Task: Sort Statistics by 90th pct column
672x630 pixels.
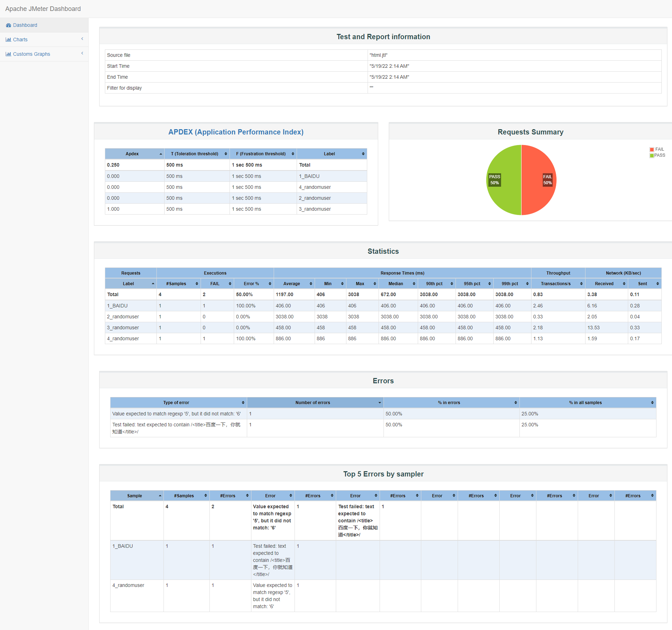Action: [x=436, y=284]
